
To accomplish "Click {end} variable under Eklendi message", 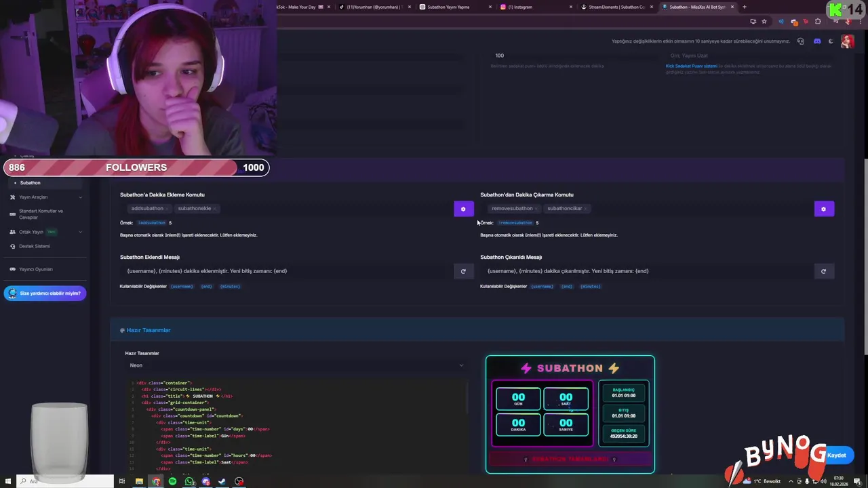I will tap(206, 287).
